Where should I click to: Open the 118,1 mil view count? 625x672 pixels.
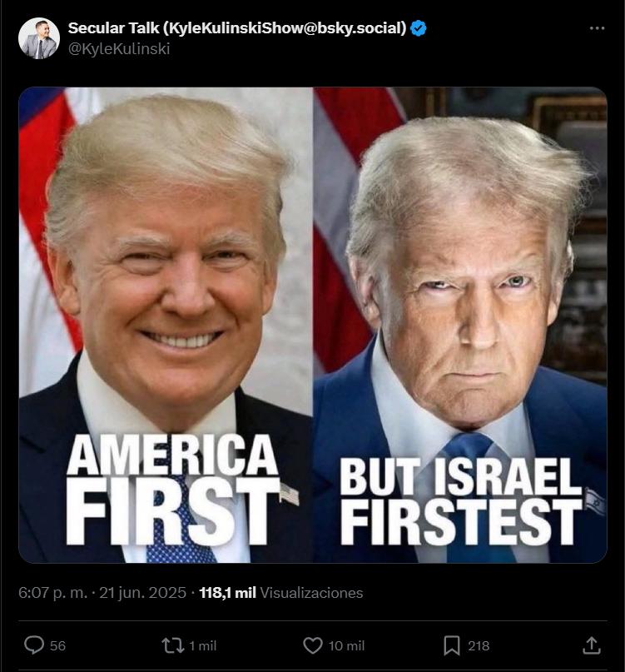227,593
